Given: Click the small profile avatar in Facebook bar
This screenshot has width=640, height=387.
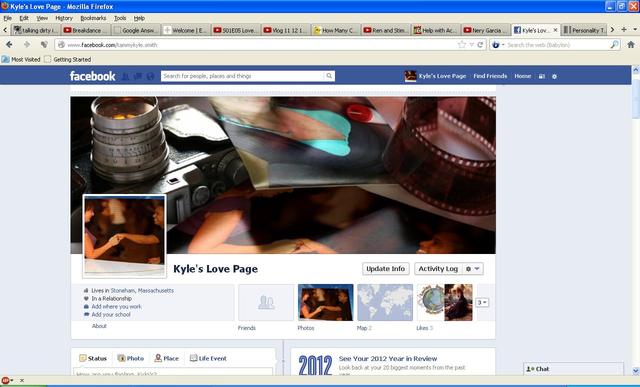Looking at the screenshot, I should [x=410, y=76].
